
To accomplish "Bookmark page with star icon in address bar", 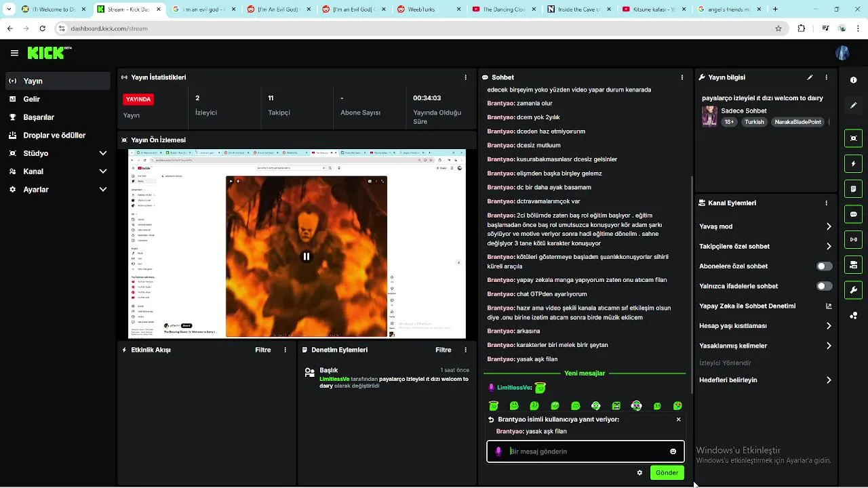I will pos(778,28).
